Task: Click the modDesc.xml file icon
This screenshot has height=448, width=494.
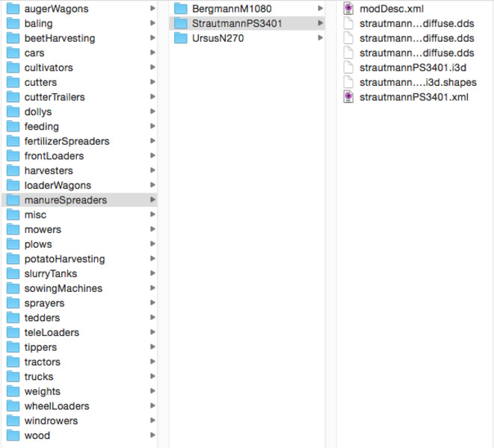Action: coord(348,9)
